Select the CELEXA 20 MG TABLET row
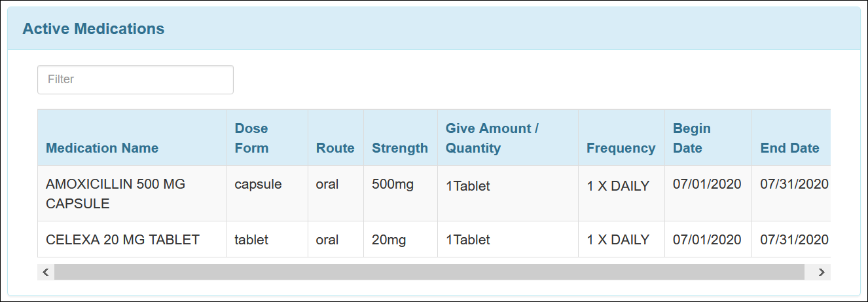Screen dimensions: 868x302 click(434, 239)
